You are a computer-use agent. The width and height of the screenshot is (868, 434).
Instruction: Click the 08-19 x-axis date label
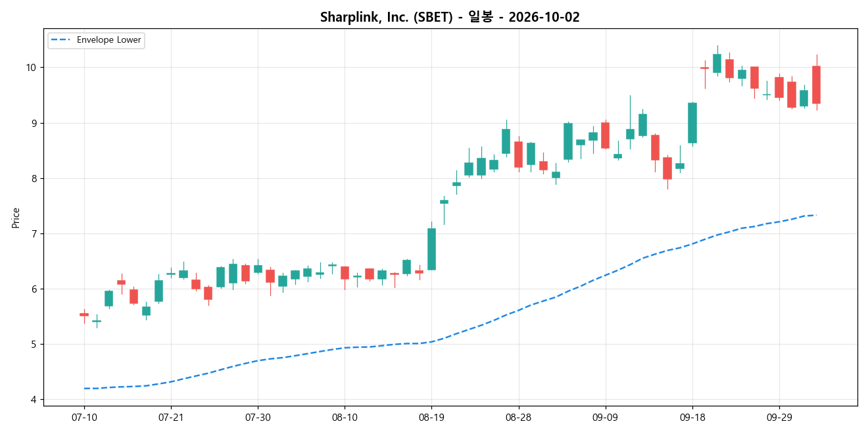pyautogui.click(x=431, y=418)
